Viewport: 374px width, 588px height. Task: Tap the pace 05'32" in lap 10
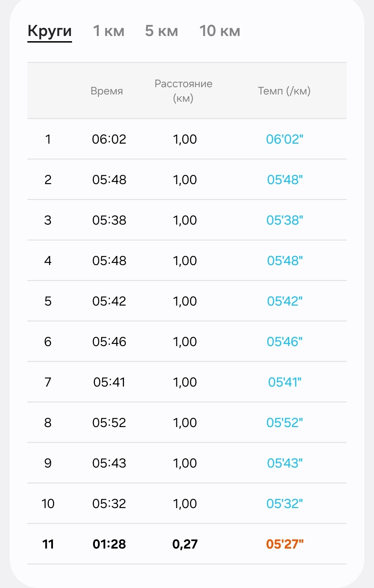[285, 504]
